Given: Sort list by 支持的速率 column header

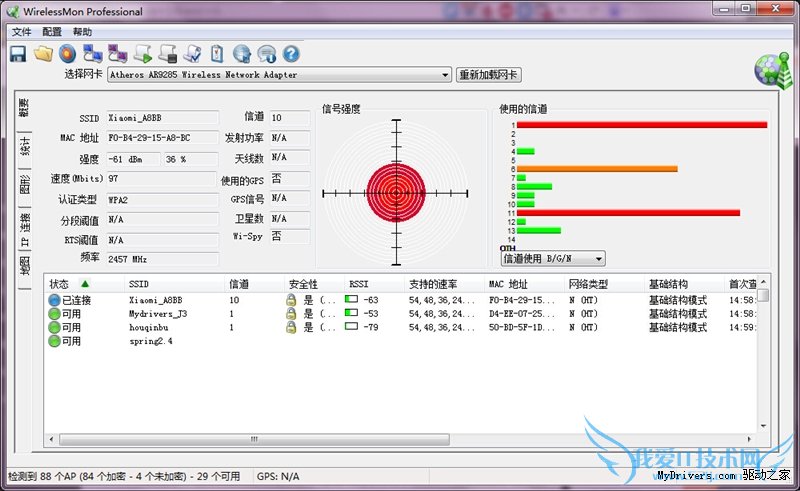Looking at the screenshot, I should pos(443,284).
